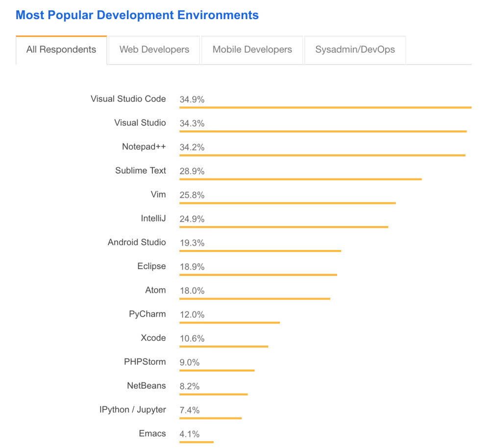The width and height of the screenshot is (490, 448).
Task: Click the Visual Studio Code label
Action: (x=128, y=99)
